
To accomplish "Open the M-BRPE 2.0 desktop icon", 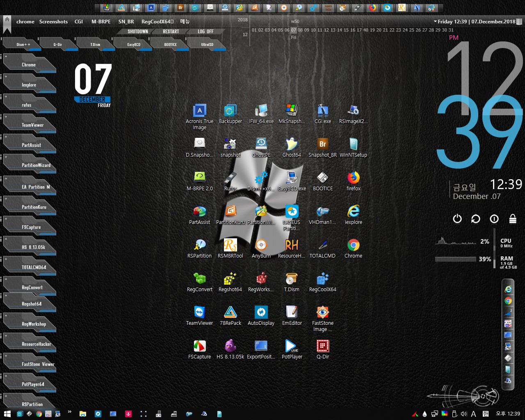I will click(200, 181).
